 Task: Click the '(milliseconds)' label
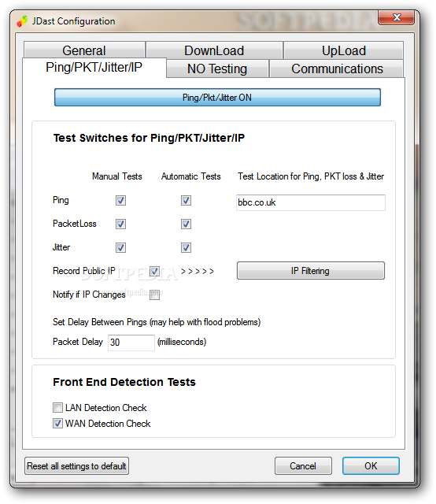pyautogui.click(x=182, y=342)
